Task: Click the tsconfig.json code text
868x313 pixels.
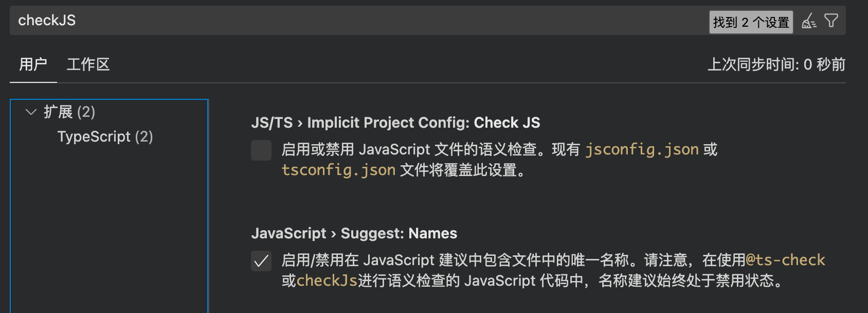Action: pyautogui.click(x=338, y=170)
